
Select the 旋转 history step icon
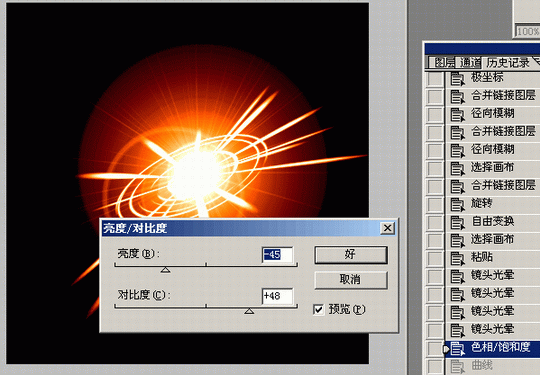[457, 205]
